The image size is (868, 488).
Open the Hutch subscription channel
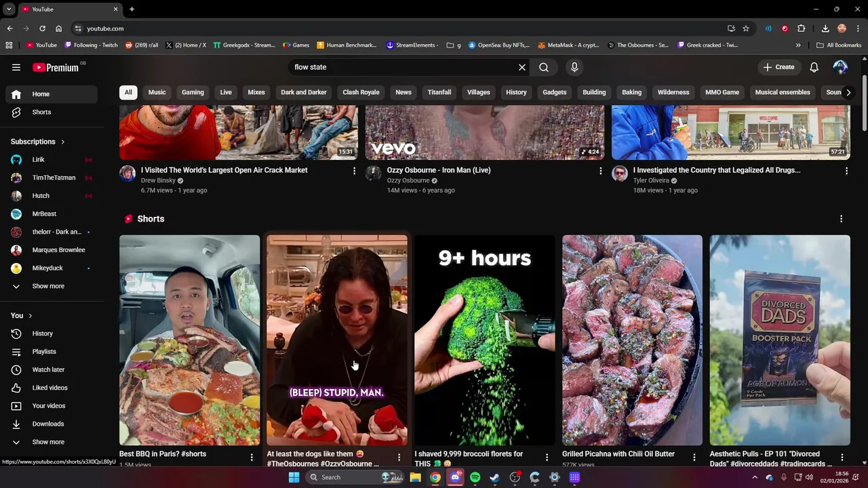[x=52, y=196]
